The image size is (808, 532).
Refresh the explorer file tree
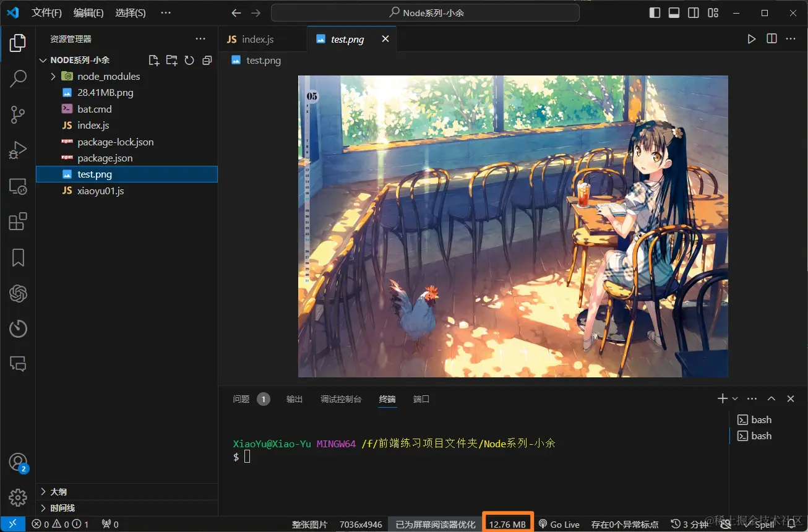[x=189, y=60]
